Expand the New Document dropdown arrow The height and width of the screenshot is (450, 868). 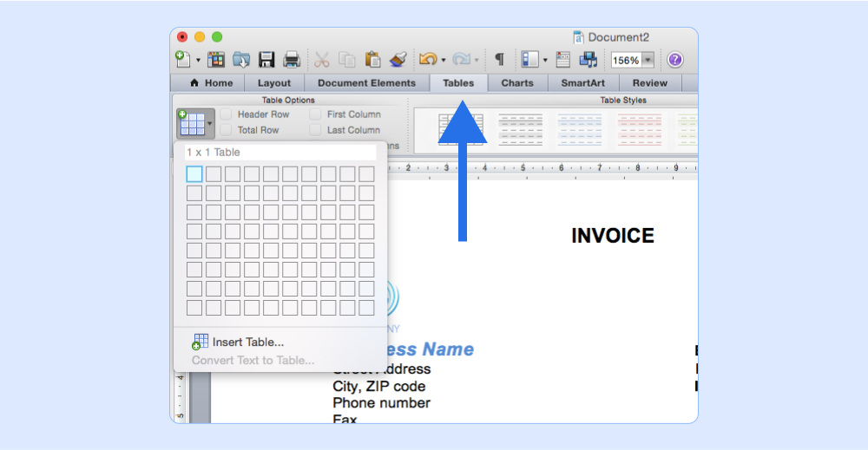click(198, 60)
